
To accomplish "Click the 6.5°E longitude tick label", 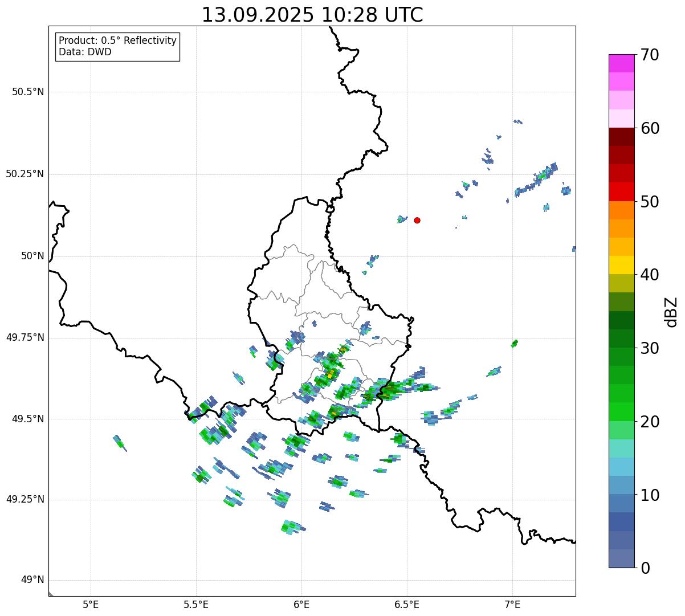I will point(407,604).
